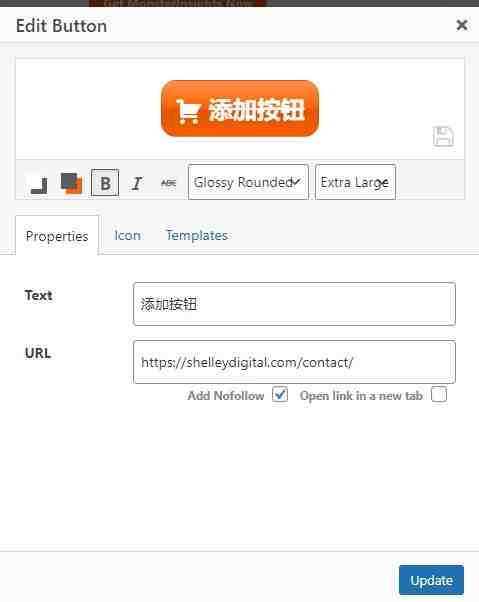Image resolution: width=479 pixels, height=602 pixels.
Task: Click the blue Update button
Action: [x=431, y=580]
